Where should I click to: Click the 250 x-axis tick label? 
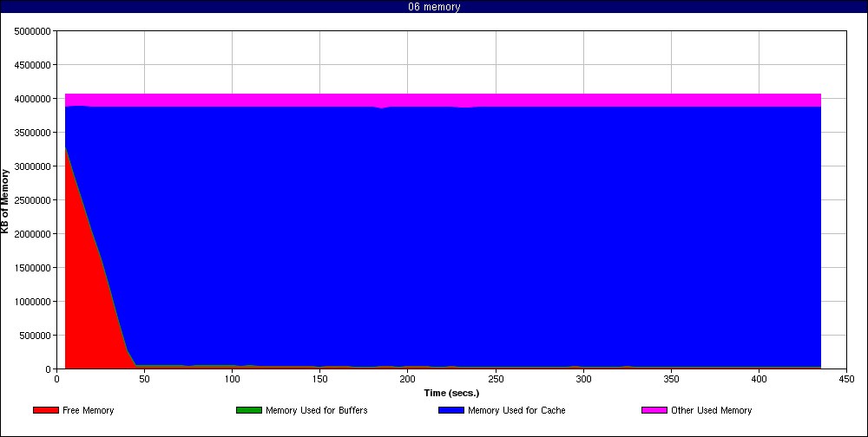point(496,379)
